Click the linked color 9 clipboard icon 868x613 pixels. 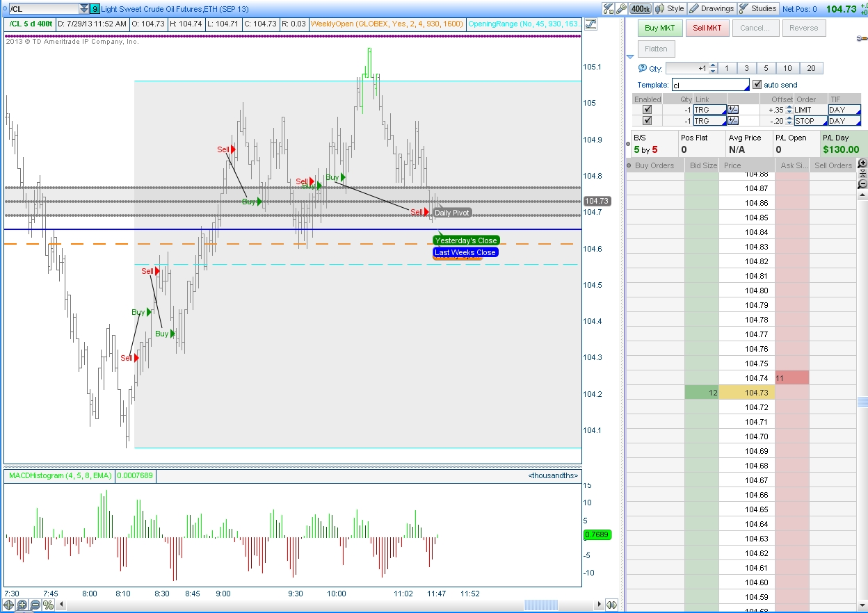[x=95, y=9]
